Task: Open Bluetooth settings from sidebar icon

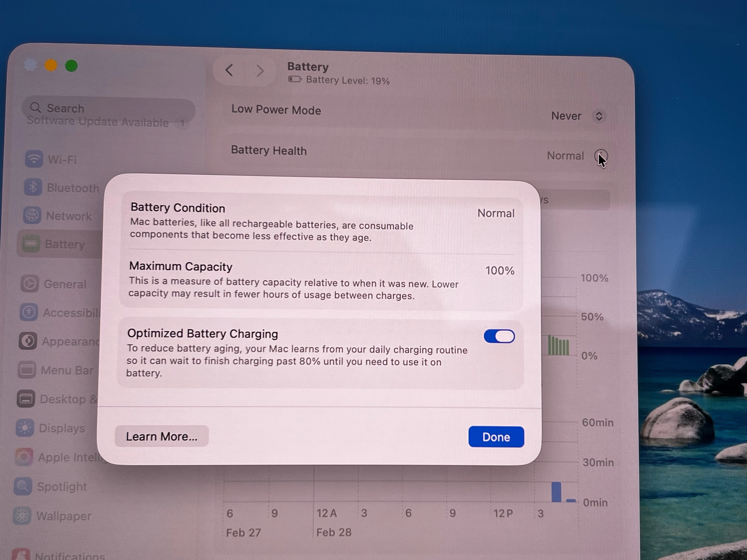Action: [x=33, y=187]
